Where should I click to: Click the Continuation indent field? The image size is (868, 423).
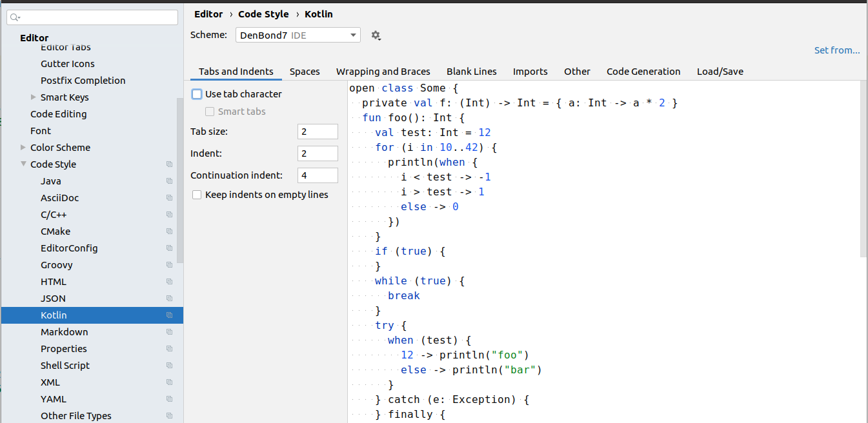point(318,175)
